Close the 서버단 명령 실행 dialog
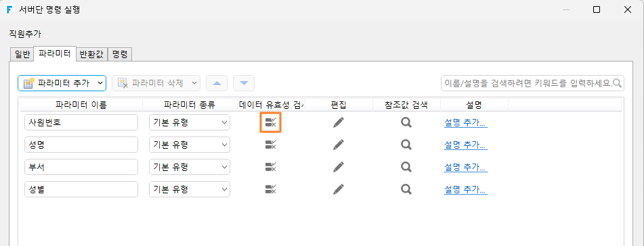Image resolution: width=644 pixels, height=246 pixels. [628, 9]
